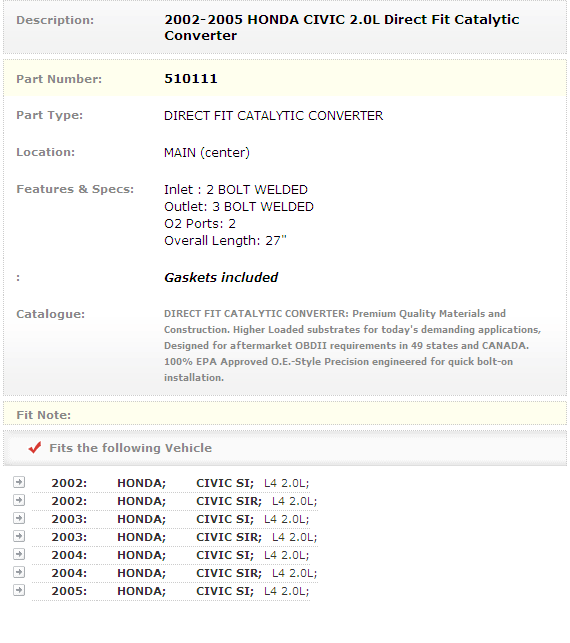The image size is (570, 643).
Task: Click 'L4 2.0L;' in 2004 CIVIC SIR row
Action: point(294,573)
